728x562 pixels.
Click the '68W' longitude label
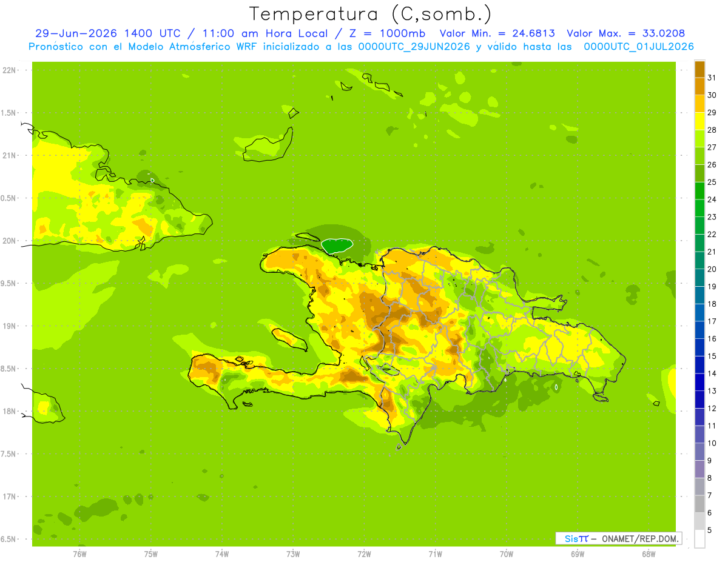tap(649, 554)
